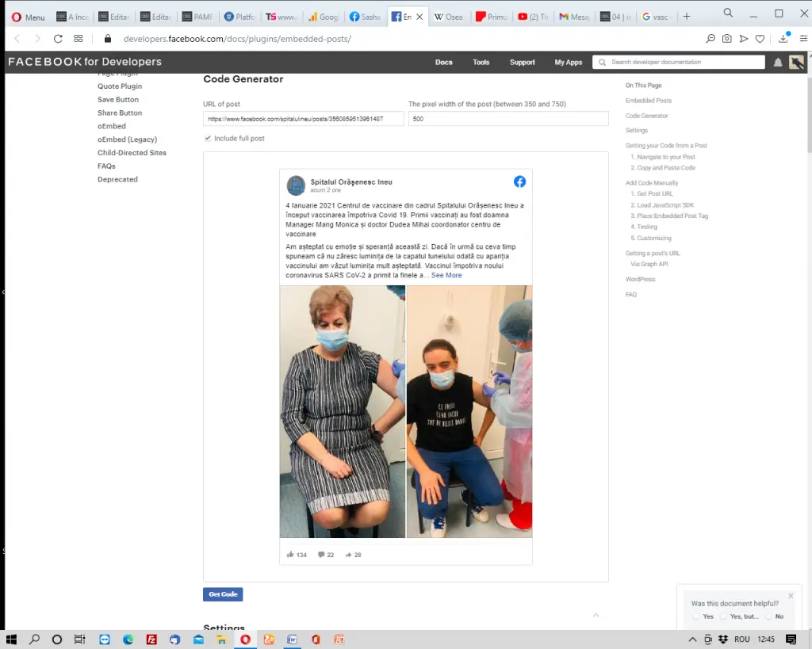812x649 pixels.
Task: Switch to the Wikipedia Osea tab
Action: click(x=449, y=17)
